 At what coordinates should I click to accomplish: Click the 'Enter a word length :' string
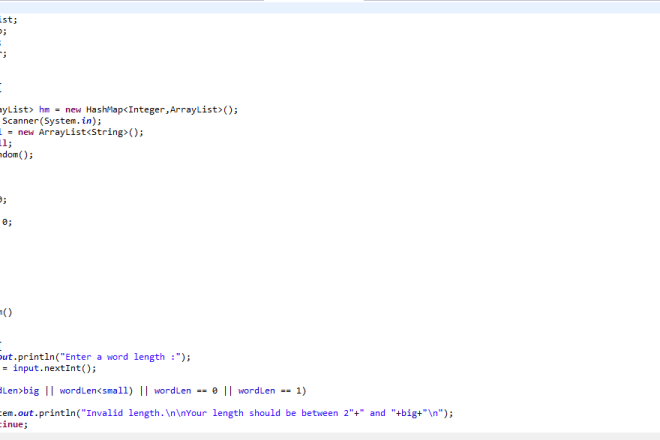(x=123, y=356)
